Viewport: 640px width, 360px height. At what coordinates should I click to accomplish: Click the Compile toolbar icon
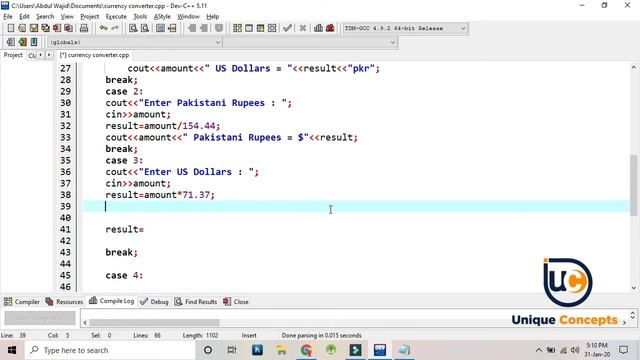[x=237, y=28]
